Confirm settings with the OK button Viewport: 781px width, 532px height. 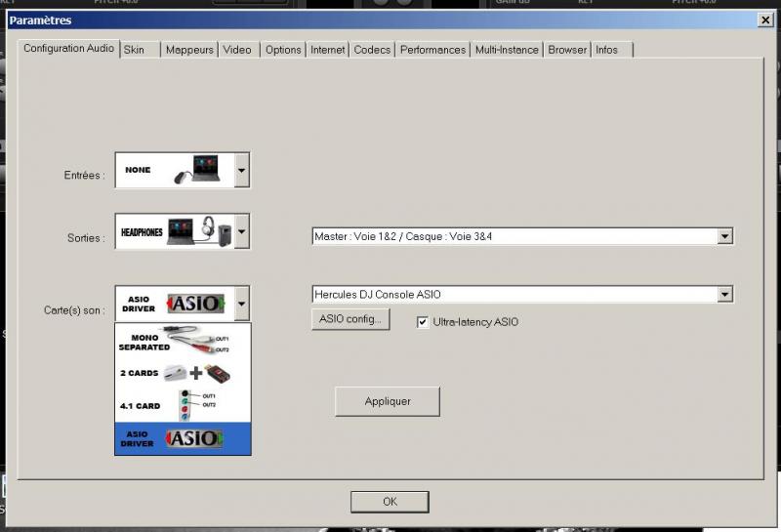tap(390, 502)
